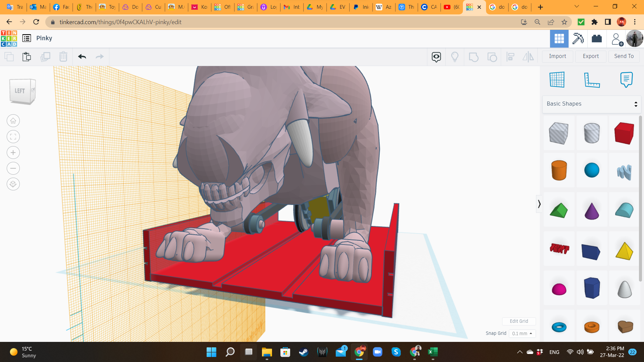Pick the dark blue Wedge shape
Image resolution: width=644 pixels, height=362 pixels.
coord(591,252)
